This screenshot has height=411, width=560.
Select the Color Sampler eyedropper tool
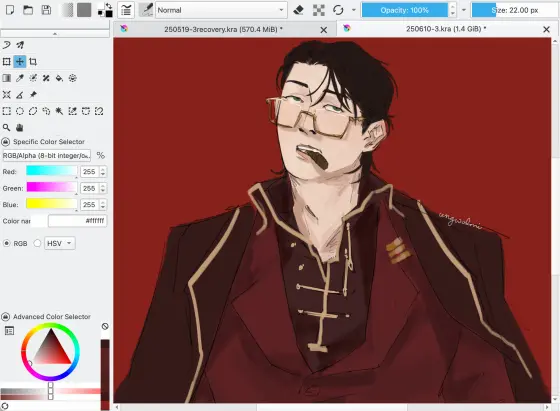[x=20, y=78]
